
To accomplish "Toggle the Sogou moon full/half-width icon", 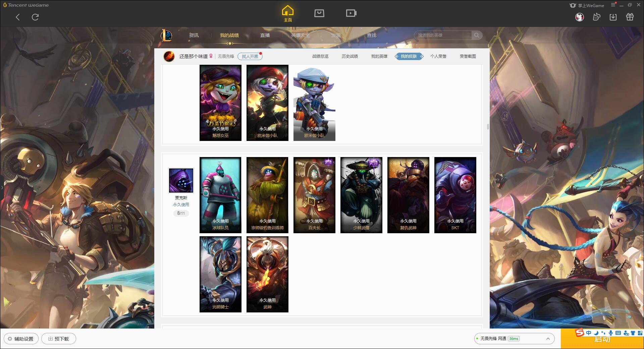I will tap(596, 333).
